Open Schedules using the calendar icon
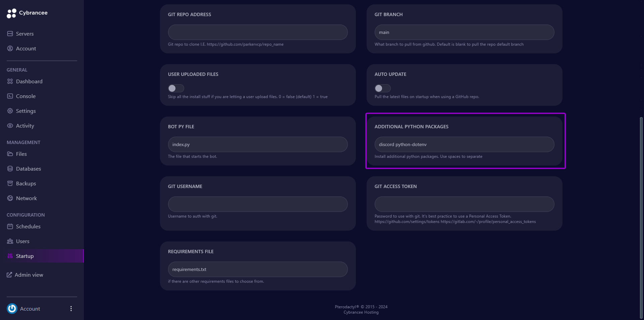This screenshot has height=320, width=644. click(10, 226)
